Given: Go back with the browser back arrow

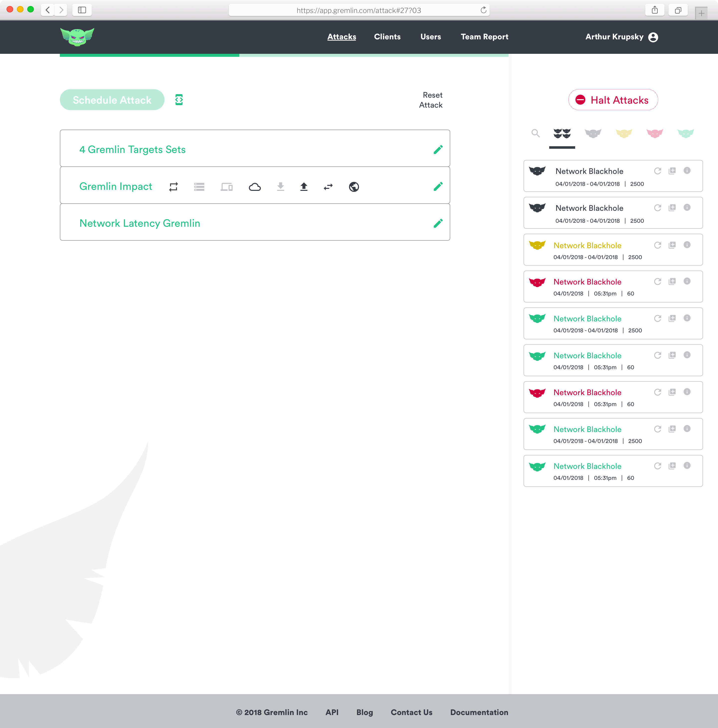Looking at the screenshot, I should (x=48, y=10).
